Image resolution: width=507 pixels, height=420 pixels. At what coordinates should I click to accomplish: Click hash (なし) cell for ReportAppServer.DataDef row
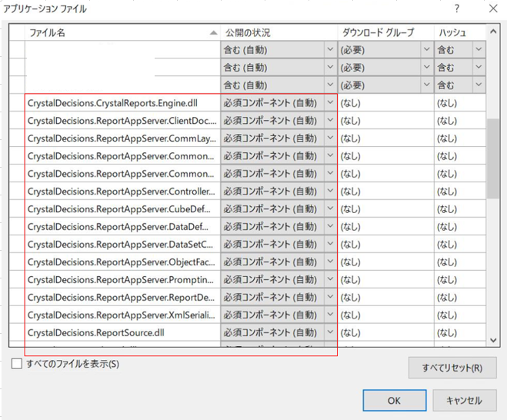[460, 226]
